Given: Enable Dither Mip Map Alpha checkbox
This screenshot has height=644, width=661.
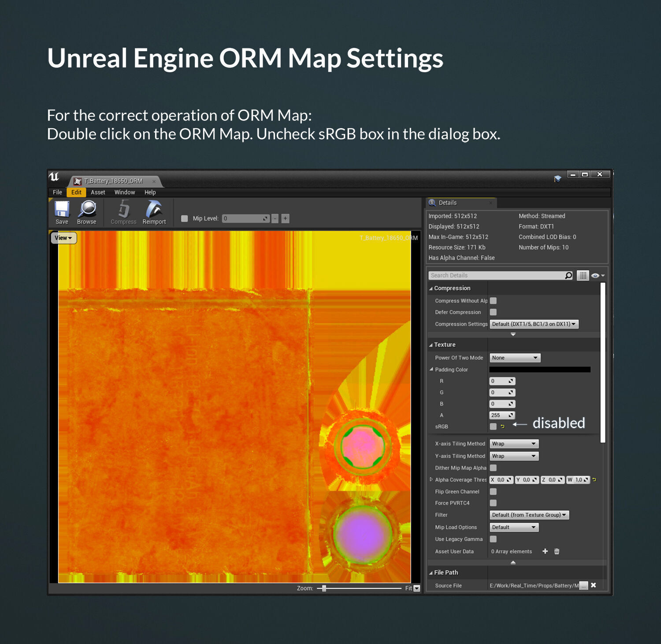Looking at the screenshot, I should coord(493,468).
